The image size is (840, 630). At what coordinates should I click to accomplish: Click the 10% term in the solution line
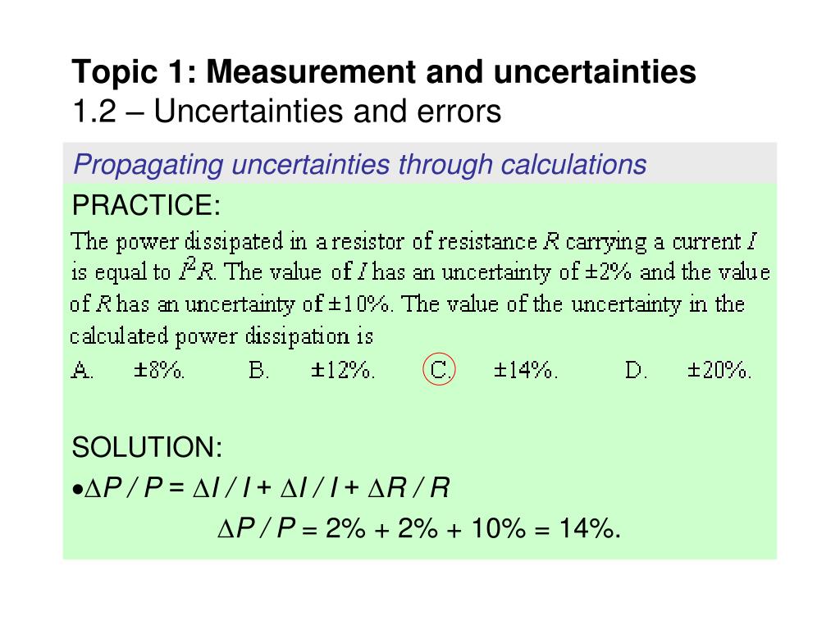pyautogui.click(x=499, y=528)
